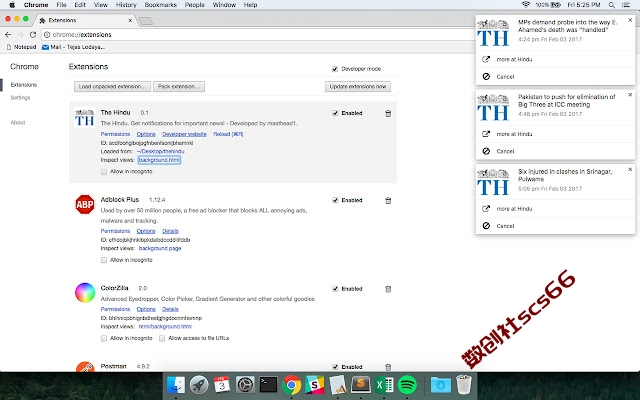The width and height of the screenshot is (640, 400).
Task: Go back with the browser back arrow
Action: pos(8,35)
